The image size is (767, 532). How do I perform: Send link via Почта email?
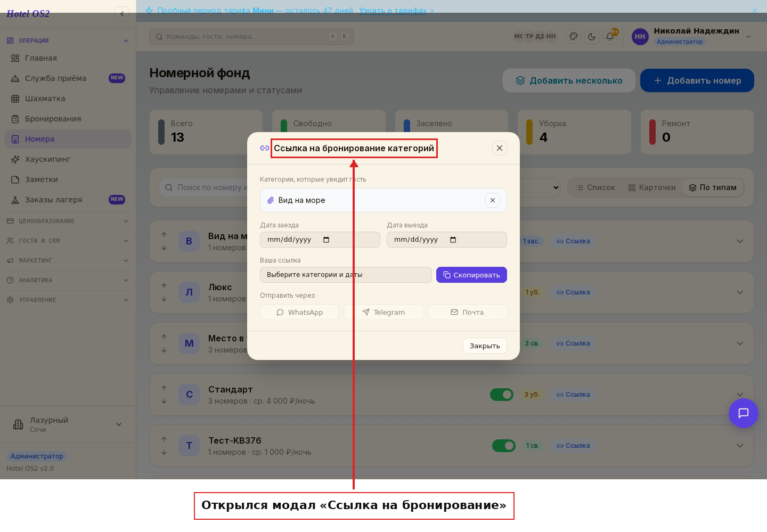click(x=467, y=312)
